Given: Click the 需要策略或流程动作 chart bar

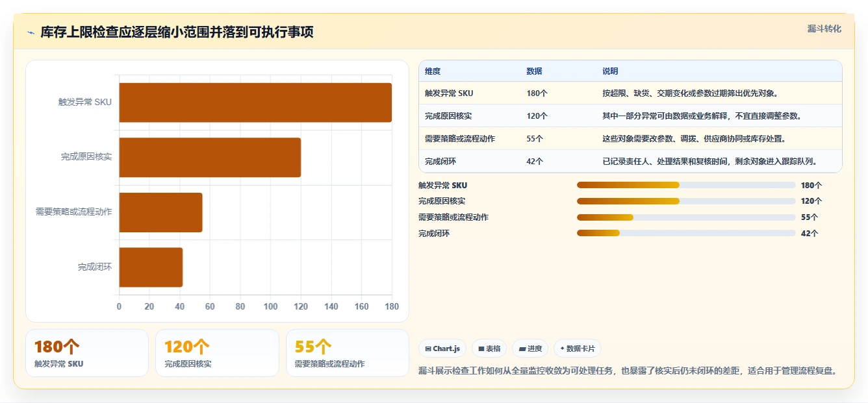Looking at the screenshot, I should [160, 212].
